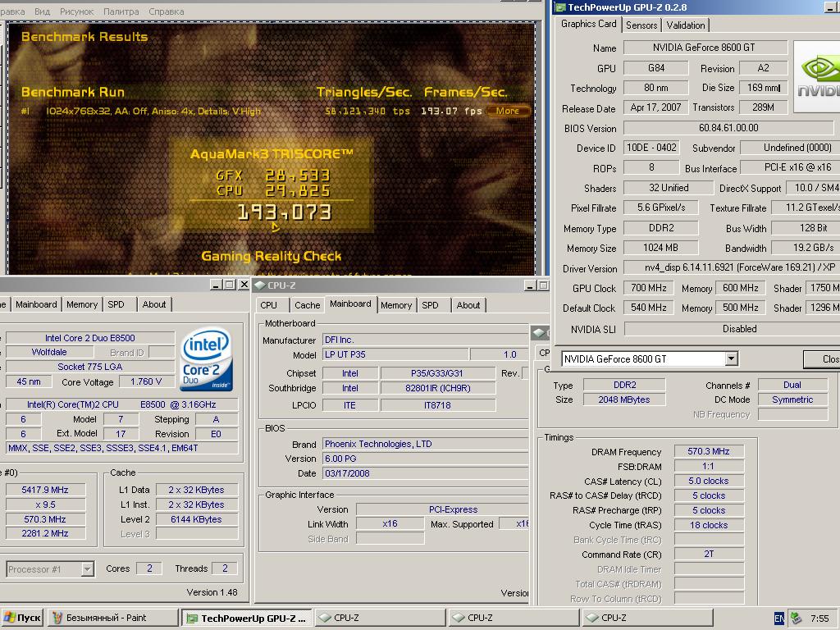Open Memory tab in middle CPU-Z window
840x630 pixels.
(396, 305)
